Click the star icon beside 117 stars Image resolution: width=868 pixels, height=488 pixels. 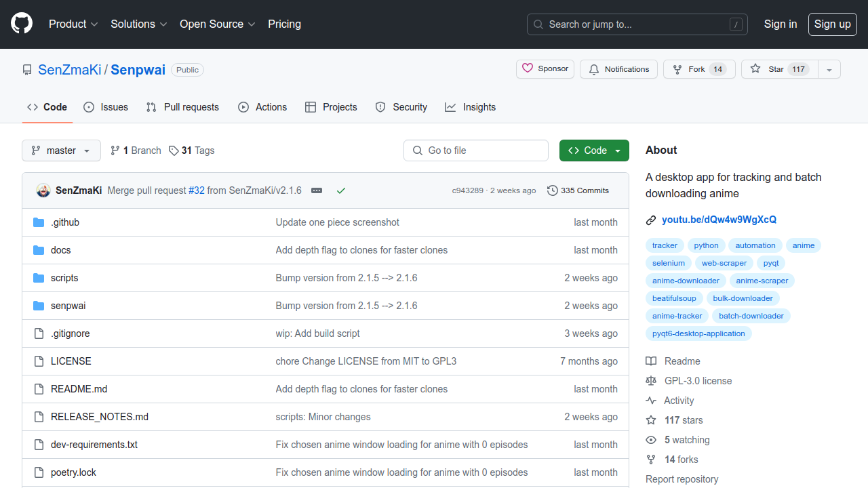pos(651,420)
